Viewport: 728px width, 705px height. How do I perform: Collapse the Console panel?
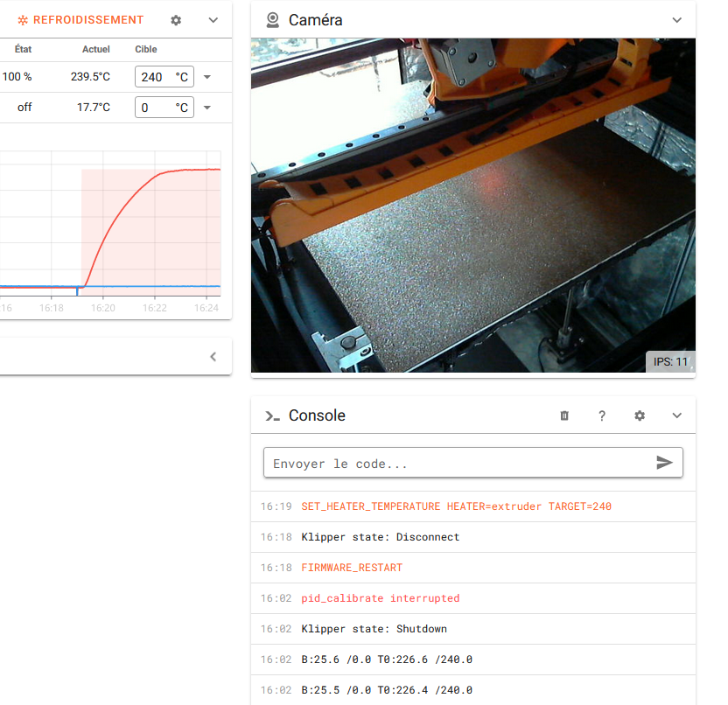click(677, 415)
